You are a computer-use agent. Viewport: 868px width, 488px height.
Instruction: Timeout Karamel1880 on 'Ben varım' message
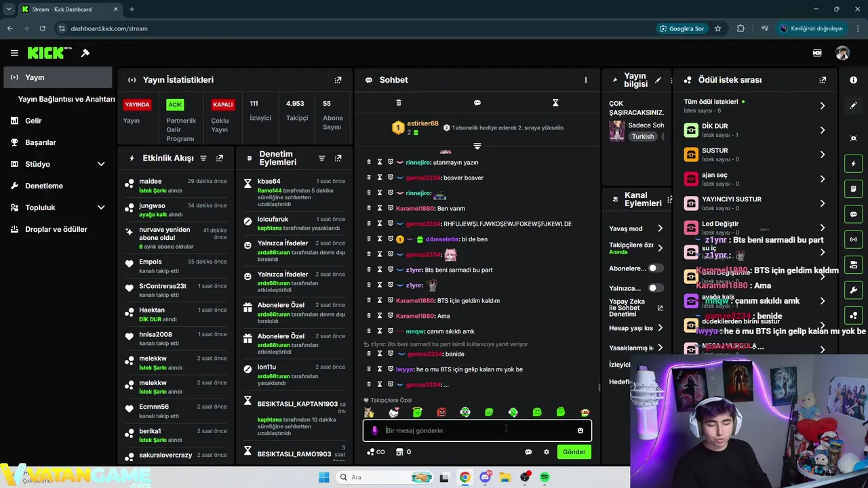tap(380, 208)
